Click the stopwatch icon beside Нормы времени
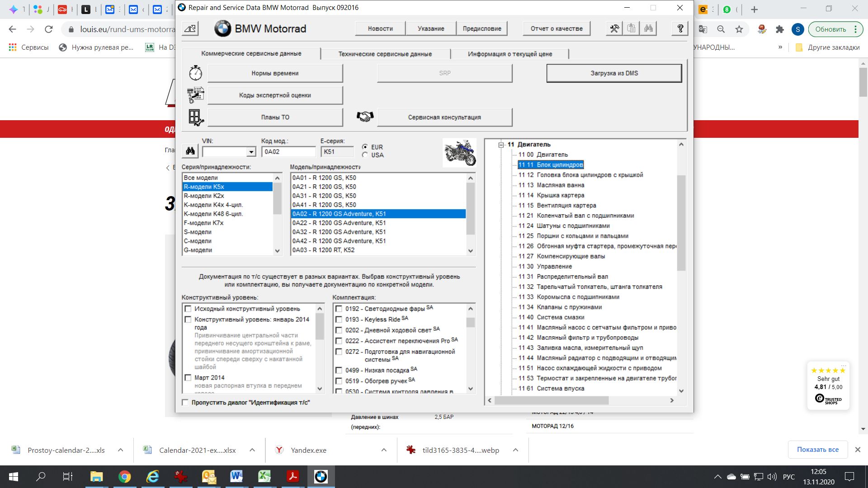This screenshot has width=868, height=488. [195, 73]
